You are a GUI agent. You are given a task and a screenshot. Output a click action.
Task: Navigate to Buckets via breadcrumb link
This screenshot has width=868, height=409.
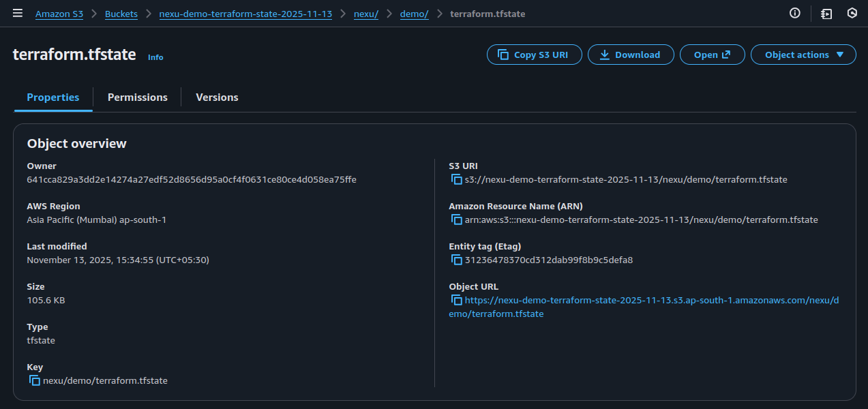tap(121, 14)
